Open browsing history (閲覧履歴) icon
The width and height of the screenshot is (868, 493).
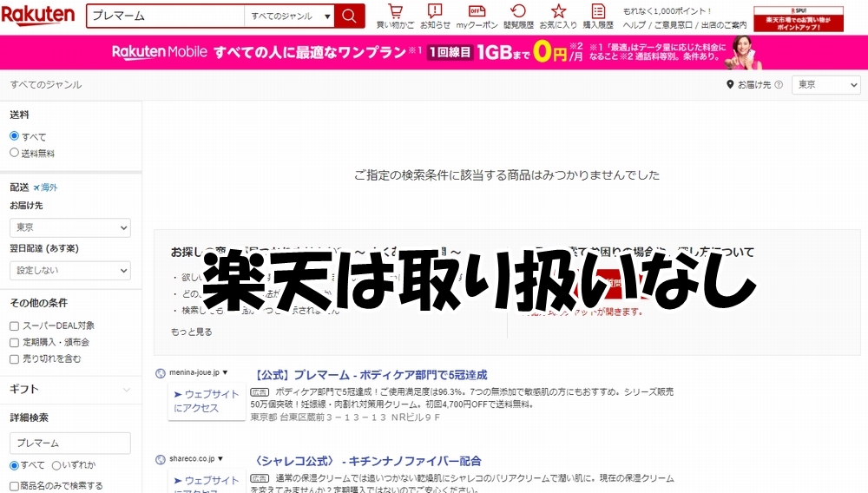(x=518, y=16)
